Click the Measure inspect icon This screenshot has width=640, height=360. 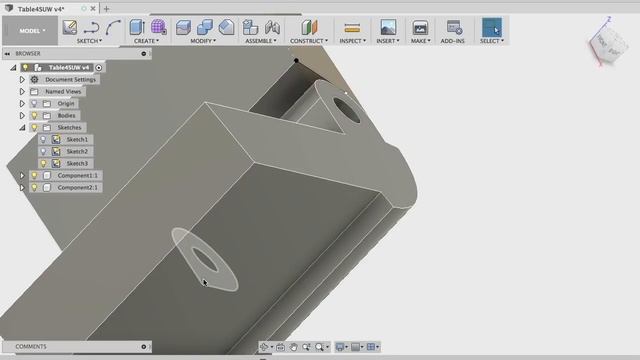point(352,27)
